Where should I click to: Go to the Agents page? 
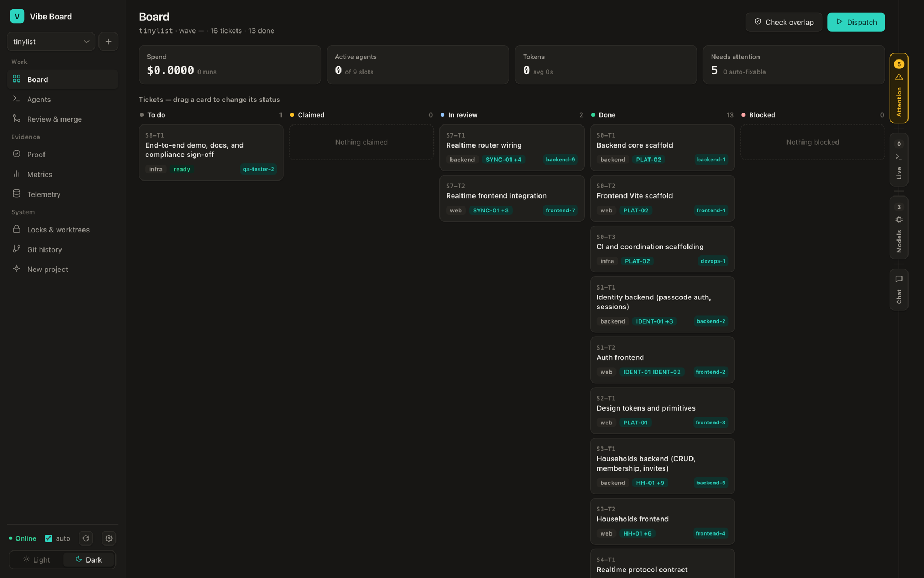[63, 99]
